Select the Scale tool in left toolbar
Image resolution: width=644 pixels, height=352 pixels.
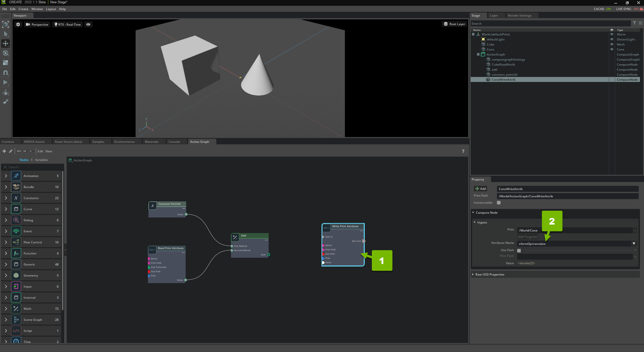pos(6,63)
